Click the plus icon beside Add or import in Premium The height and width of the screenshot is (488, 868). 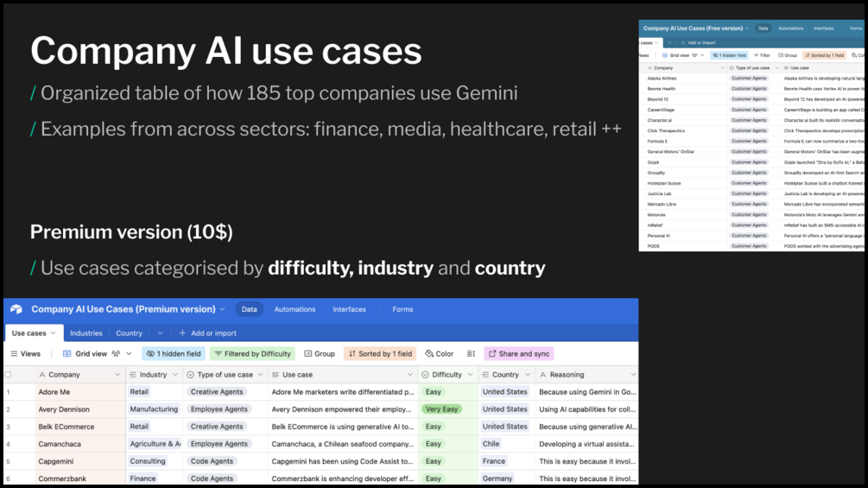(x=182, y=333)
